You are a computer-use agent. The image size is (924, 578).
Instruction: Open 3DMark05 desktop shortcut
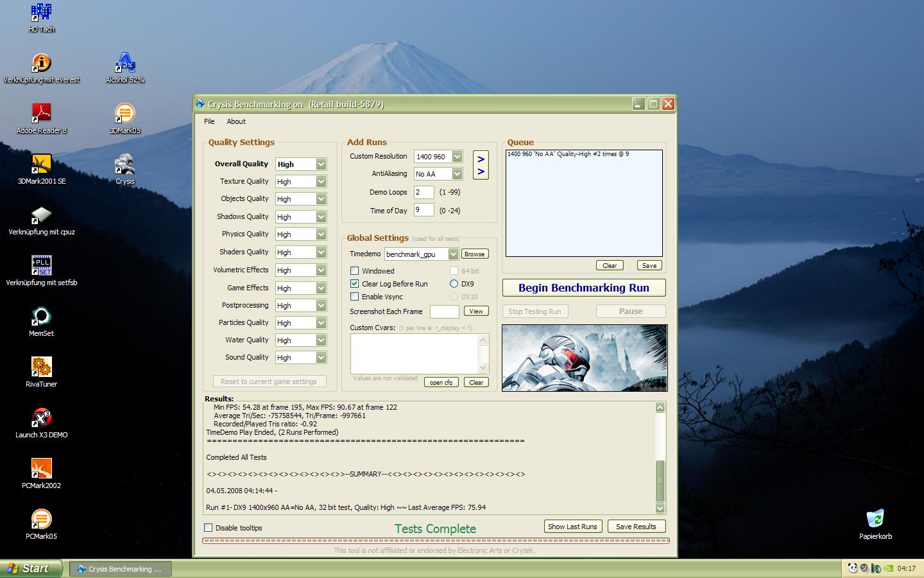(124, 114)
